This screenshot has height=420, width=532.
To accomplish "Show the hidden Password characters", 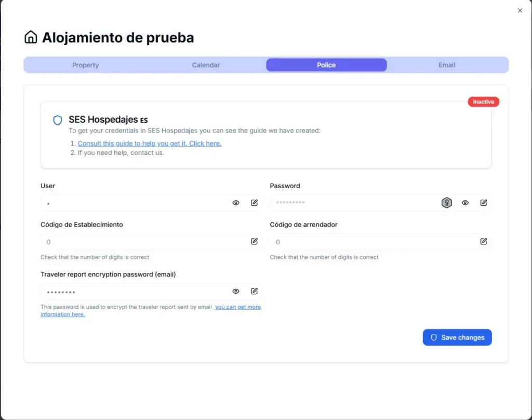I will tap(465, 203).
